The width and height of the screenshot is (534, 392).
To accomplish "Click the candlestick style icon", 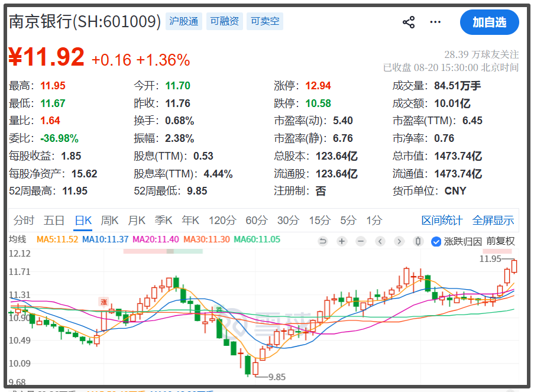I will point(418,241).
